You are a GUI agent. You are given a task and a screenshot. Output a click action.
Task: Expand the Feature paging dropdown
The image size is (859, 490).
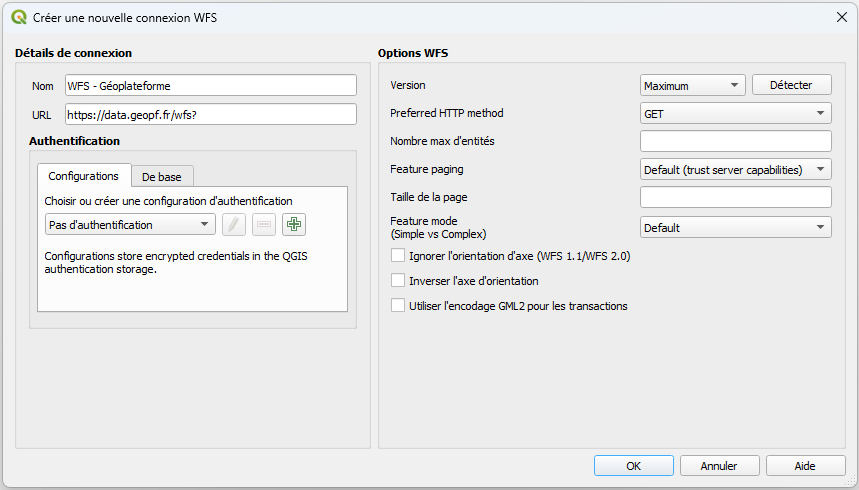[x=735, y=169]
